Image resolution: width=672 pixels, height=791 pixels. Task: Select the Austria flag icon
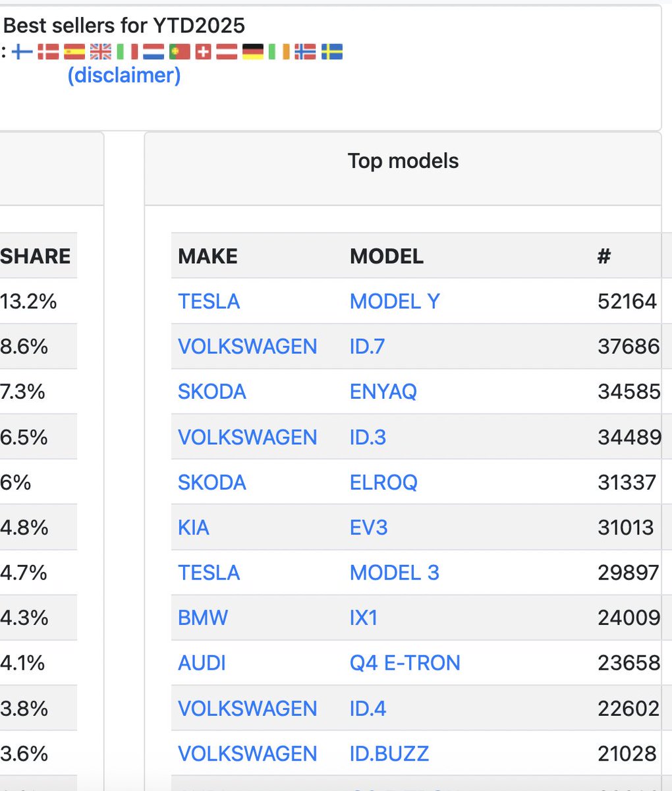pos(227,51)
